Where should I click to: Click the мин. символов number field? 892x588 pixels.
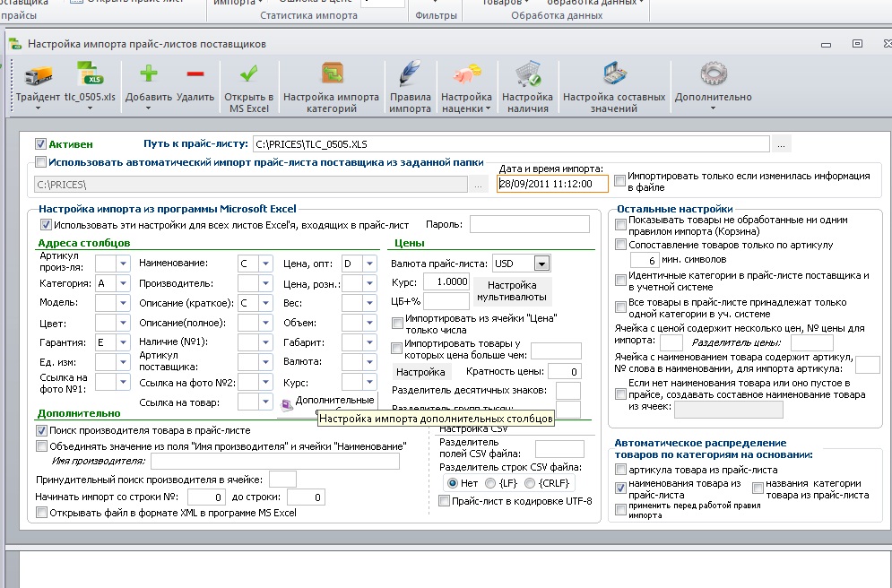click(x=644, y=260)
